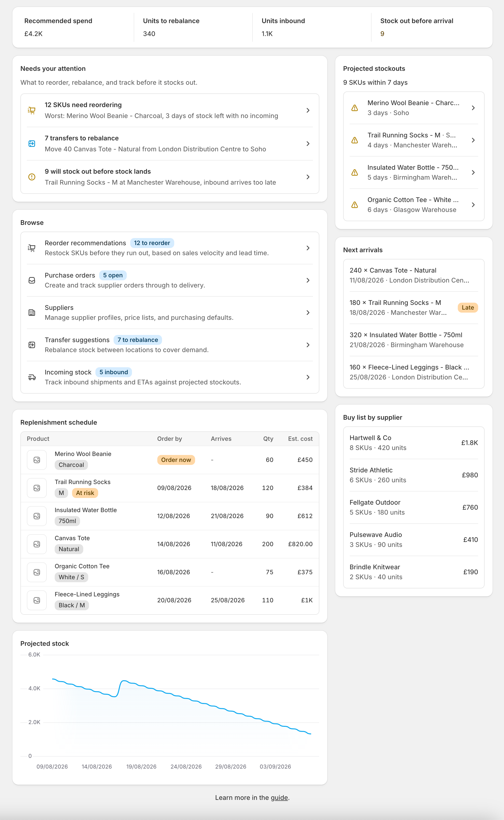Open the Incoming stock browse item

170,377
